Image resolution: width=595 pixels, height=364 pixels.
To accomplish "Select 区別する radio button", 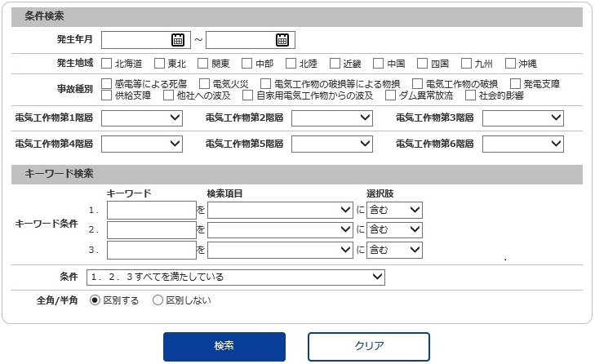I will [95, 300].
